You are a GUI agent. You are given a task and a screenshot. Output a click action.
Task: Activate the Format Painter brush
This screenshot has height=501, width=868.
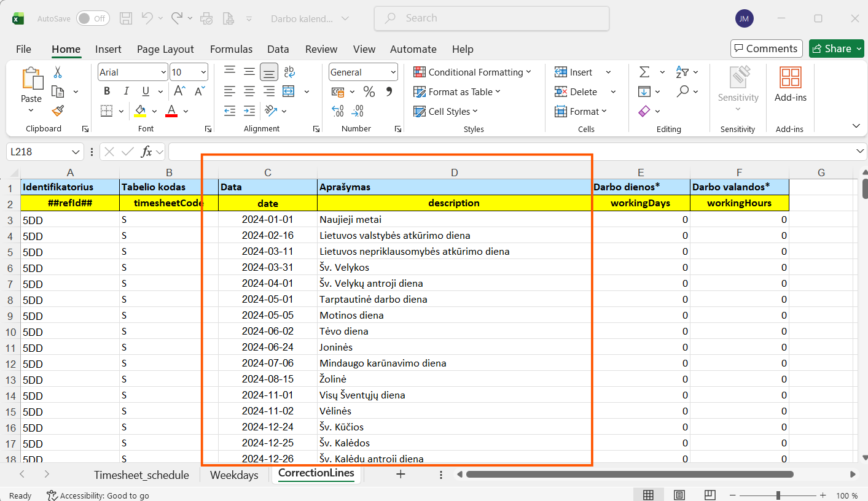(x=58, y=111)
